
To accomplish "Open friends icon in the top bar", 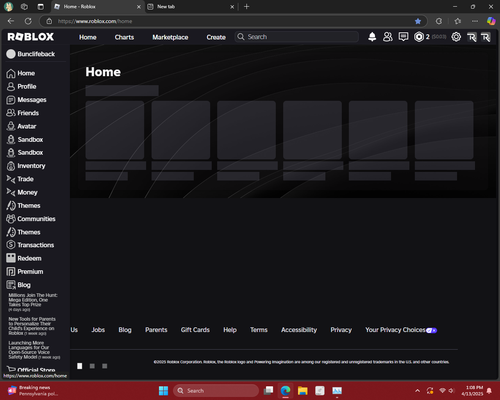I will [x=388, y=37].
